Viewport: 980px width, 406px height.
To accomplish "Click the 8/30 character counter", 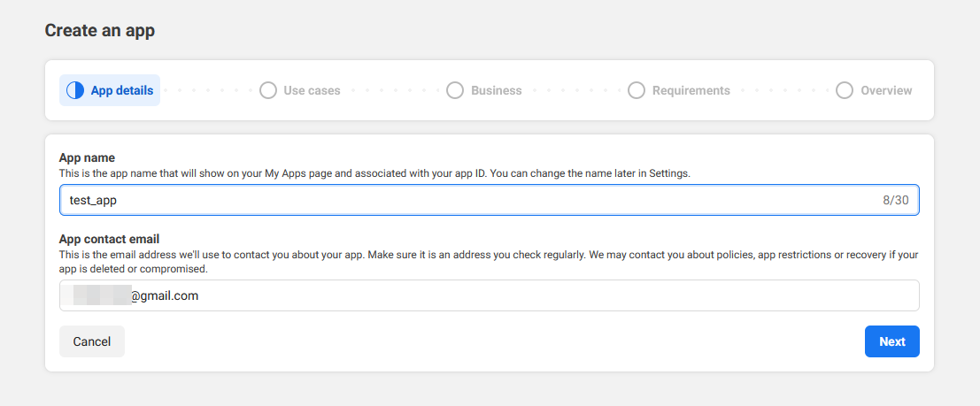I will [x=895, y=200].
